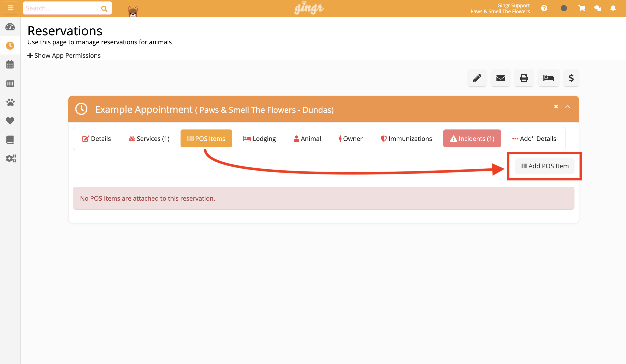Collapse the Example Appointment panel chevron

pos(568,107)
